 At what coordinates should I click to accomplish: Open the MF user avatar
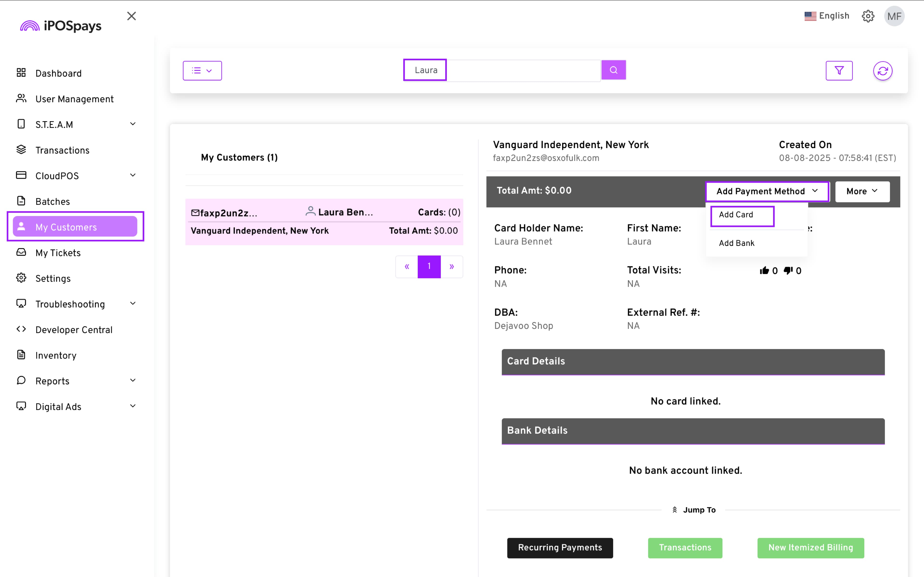[x=894, y=16]
